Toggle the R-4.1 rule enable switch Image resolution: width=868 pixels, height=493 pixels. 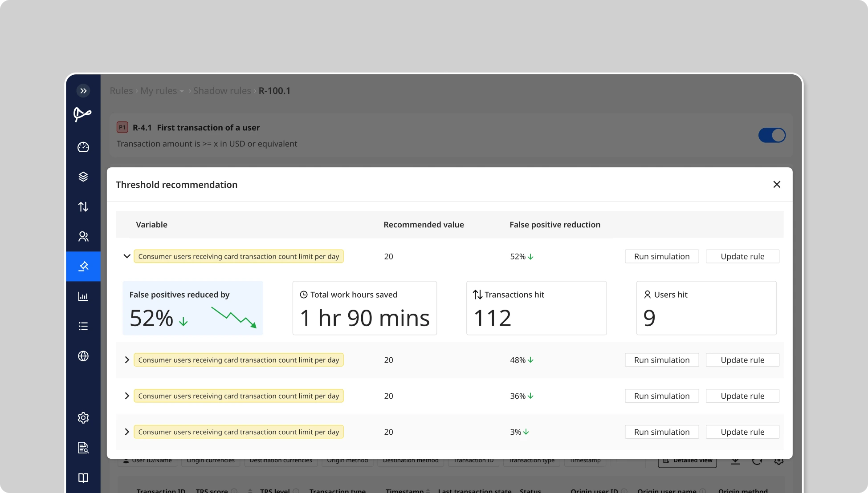[772, 135]
